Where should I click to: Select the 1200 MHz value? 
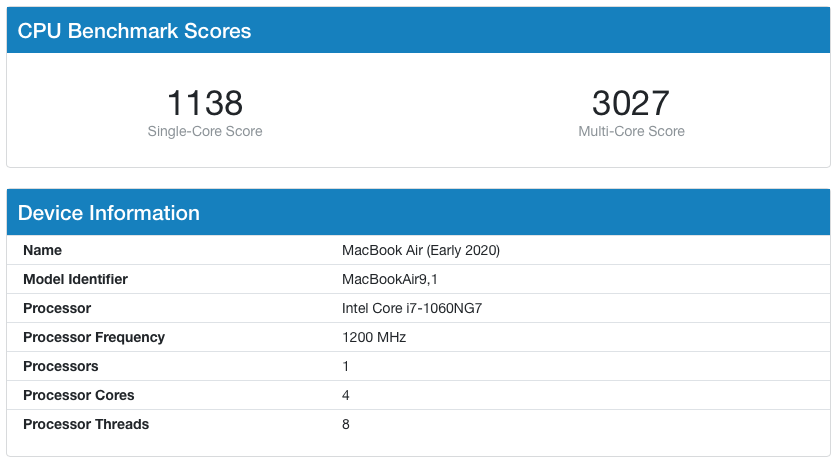[374, 337]
